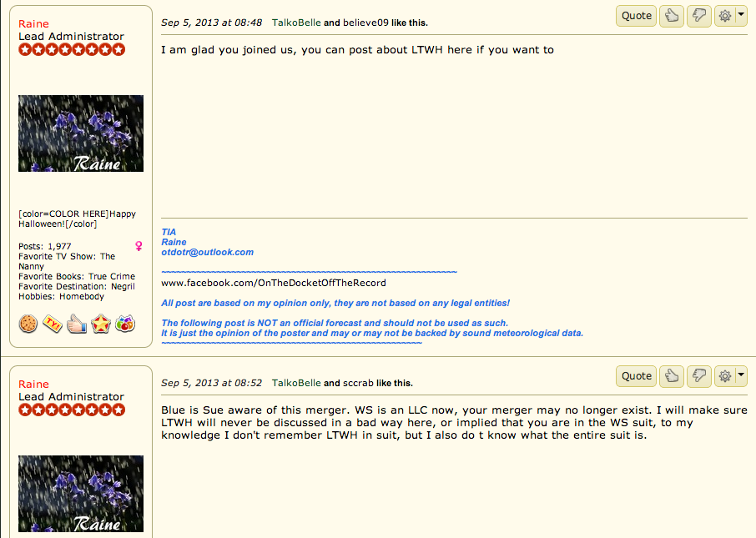Thumbs down the 08:52 post
756x538 pixels.
point(699,376)
